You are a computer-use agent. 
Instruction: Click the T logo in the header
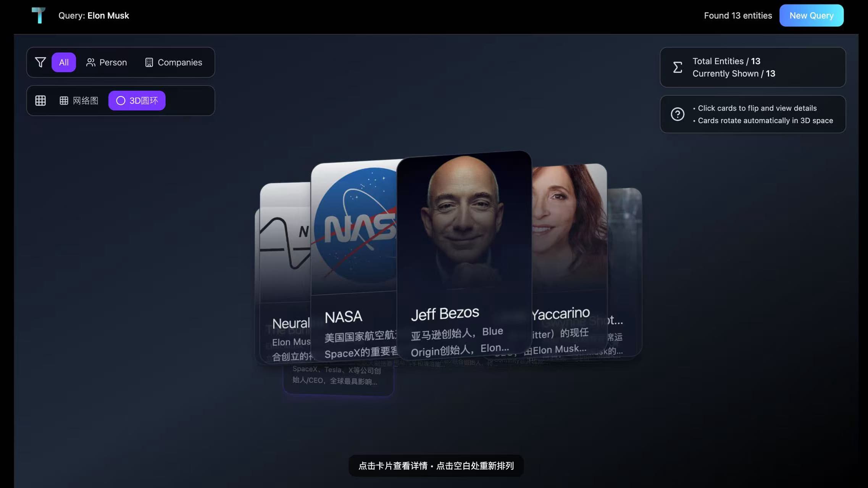point(39,15)
